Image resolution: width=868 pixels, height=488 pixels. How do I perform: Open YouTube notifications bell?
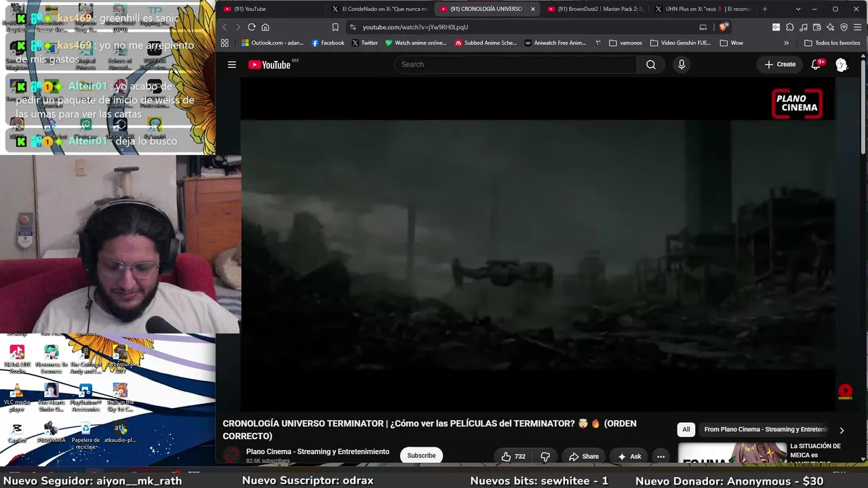816,64
